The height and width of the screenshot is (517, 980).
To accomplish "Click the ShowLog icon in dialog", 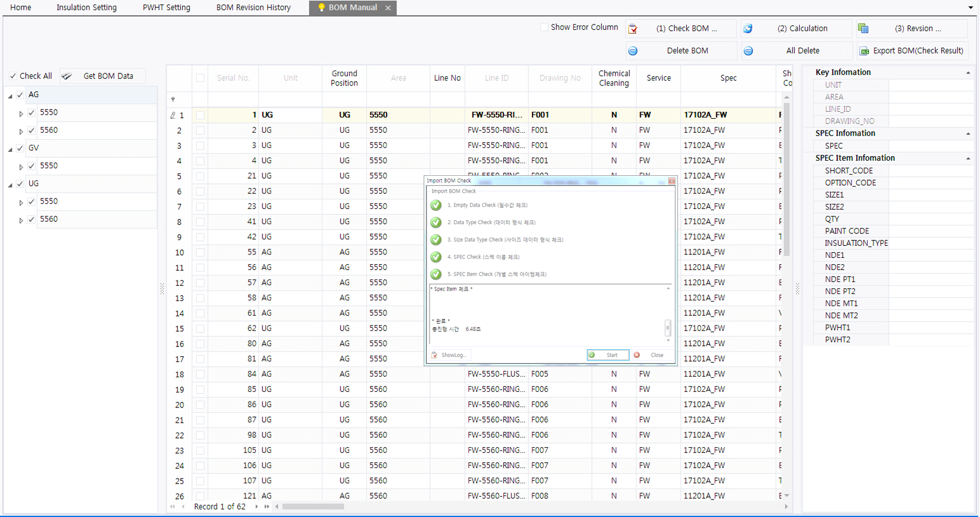I will click(x=434, y=355).
